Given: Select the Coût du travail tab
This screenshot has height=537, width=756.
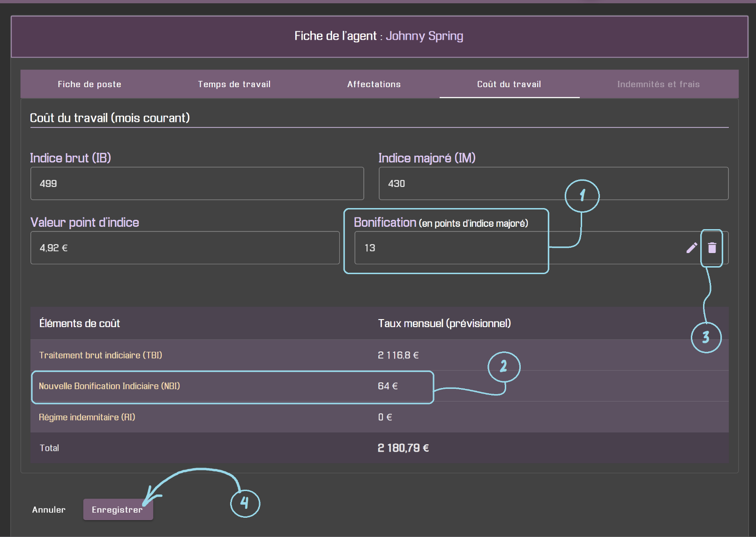Looking at the screenshot, I should coord(509,84).
